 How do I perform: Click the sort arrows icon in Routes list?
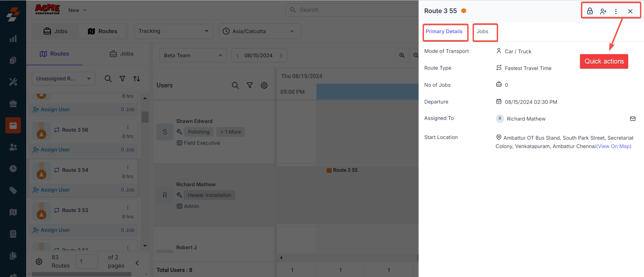[x=137, y=79]
